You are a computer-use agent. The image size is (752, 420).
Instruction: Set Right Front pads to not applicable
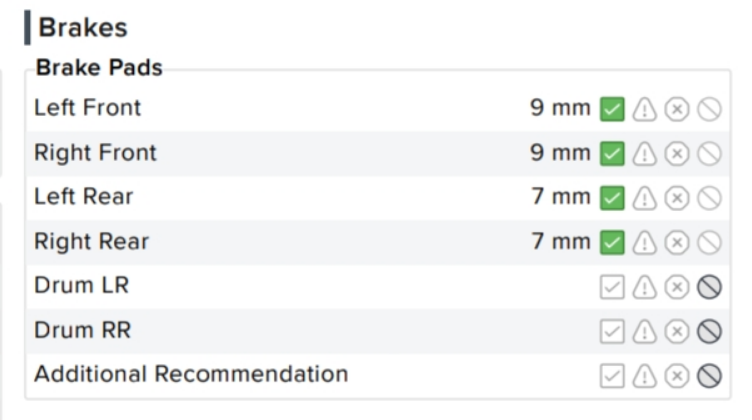pyautogui.click(x=709, y=153)
